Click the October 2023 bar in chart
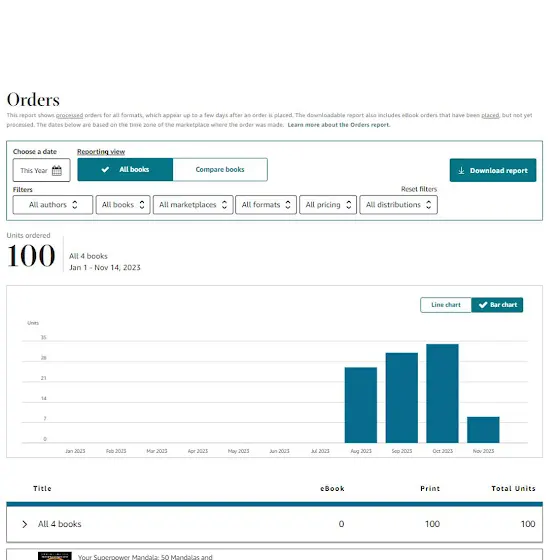Screen dimensions: 560x560 442,393
